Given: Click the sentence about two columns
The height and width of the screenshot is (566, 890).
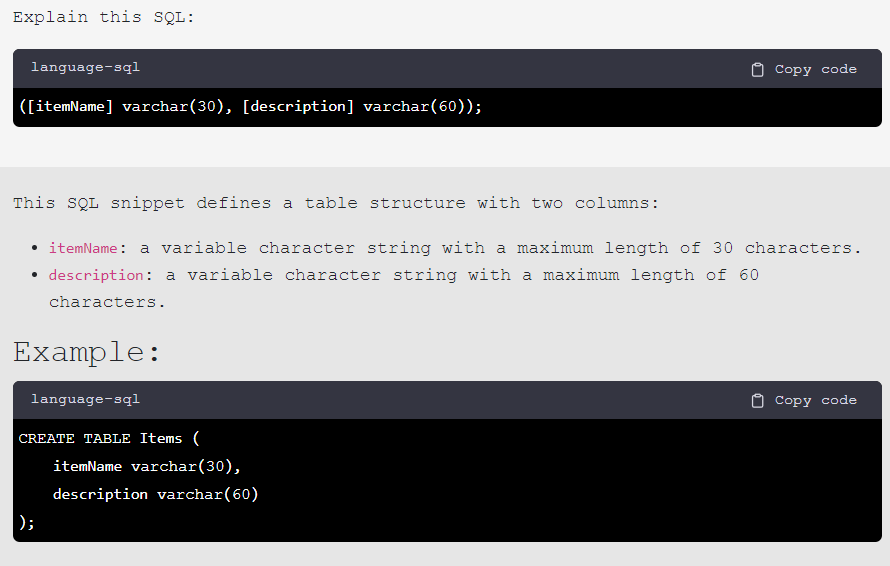Looking at the screenshot, I should 336,203.
